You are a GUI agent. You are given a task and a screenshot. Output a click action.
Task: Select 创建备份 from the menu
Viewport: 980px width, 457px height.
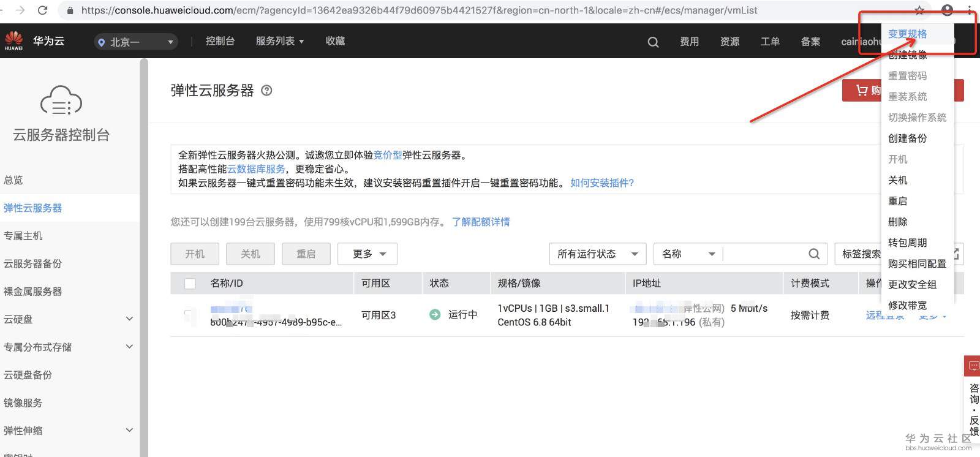tap(907, 138)
